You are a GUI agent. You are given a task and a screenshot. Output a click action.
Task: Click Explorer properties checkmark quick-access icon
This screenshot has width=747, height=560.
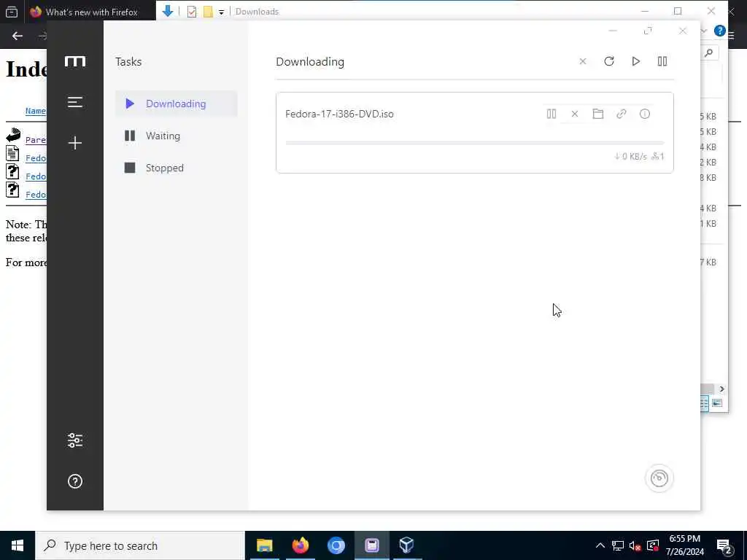point(192,12)
